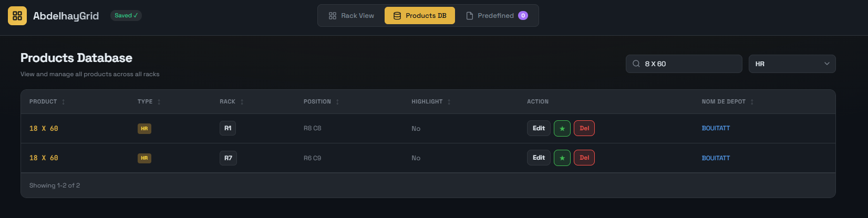The height and width of the screenshot is (218, 868).
Task: Click position R6 C9
Action: click(x=312, y=158)
